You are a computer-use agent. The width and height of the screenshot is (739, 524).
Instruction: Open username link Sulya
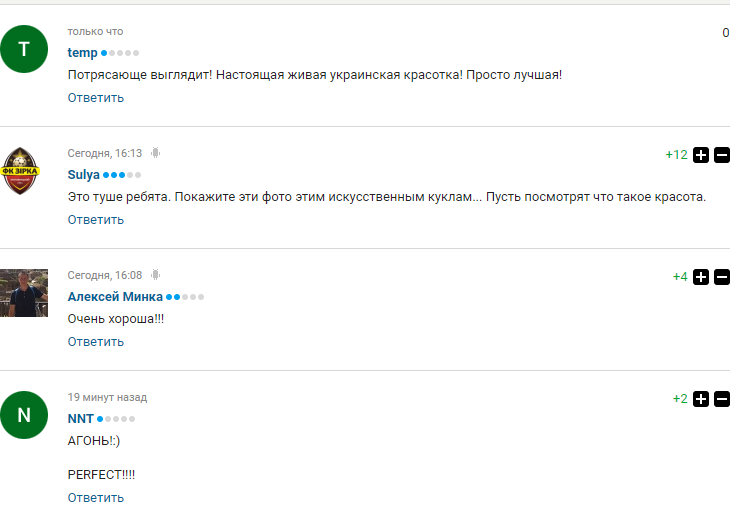83,175
